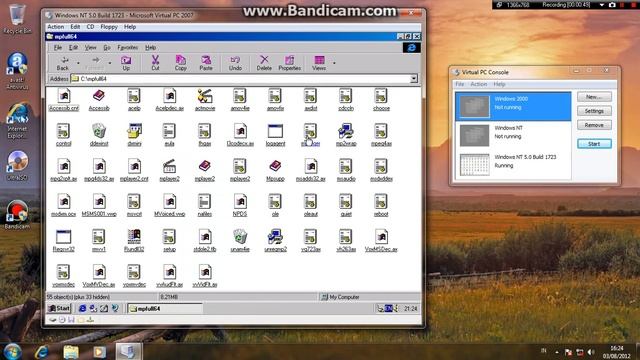640x360 pixels.
Task: Select the eula text file
Action: pyautogui.click(x=169, y=135)
